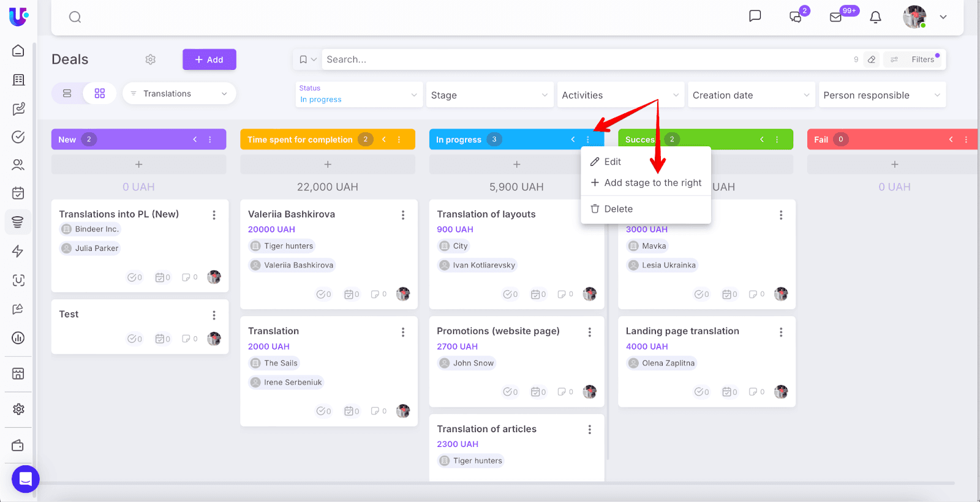This screenshot has width=980, height=502.
Task: Open the Deals settings gear icon
Action: coord(151,59)
